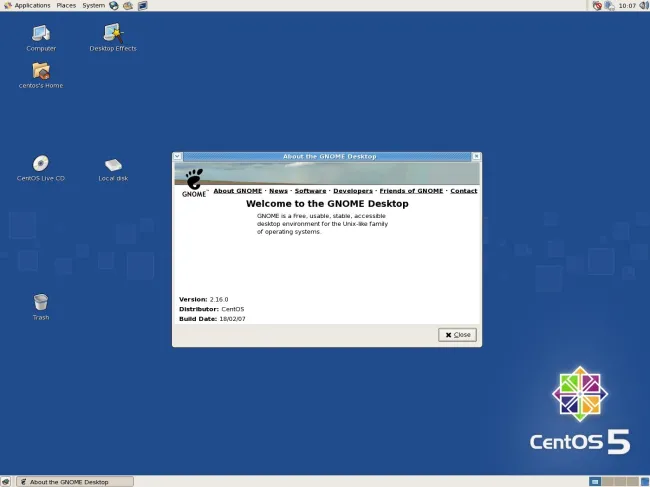Click the Close button in the dialog
This screenshot has width=650, height=487.
457,335
